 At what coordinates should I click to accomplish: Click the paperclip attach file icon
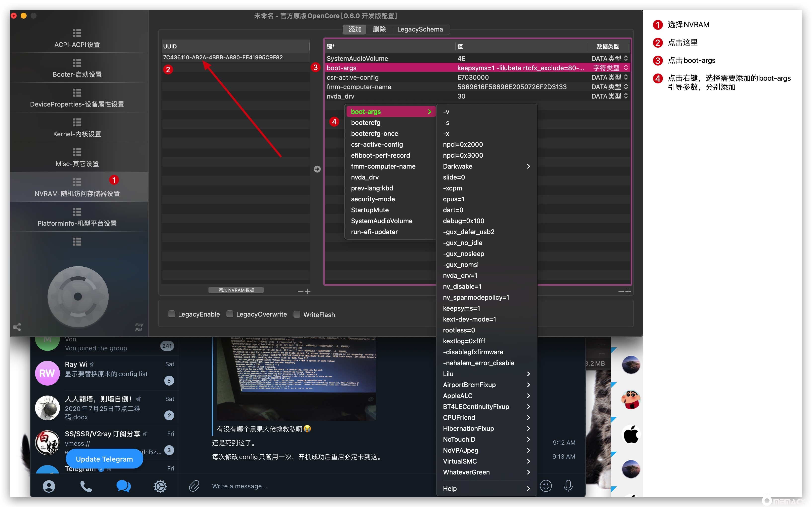194,486
